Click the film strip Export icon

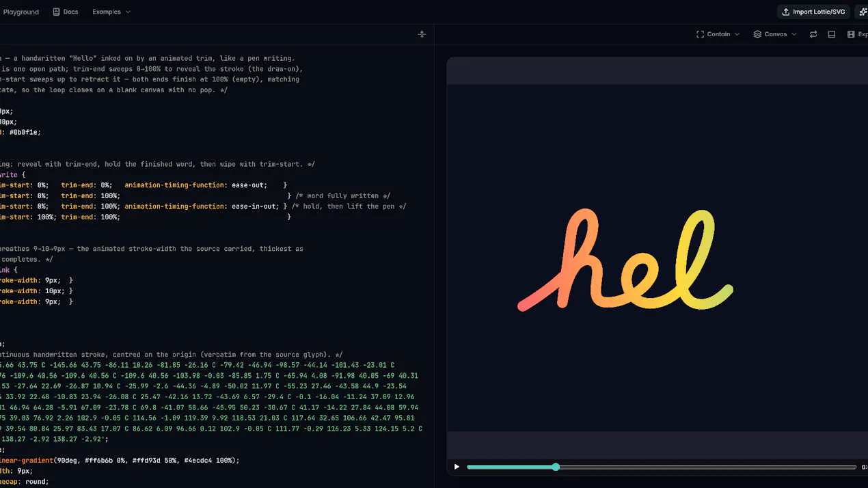coord(851,34)
